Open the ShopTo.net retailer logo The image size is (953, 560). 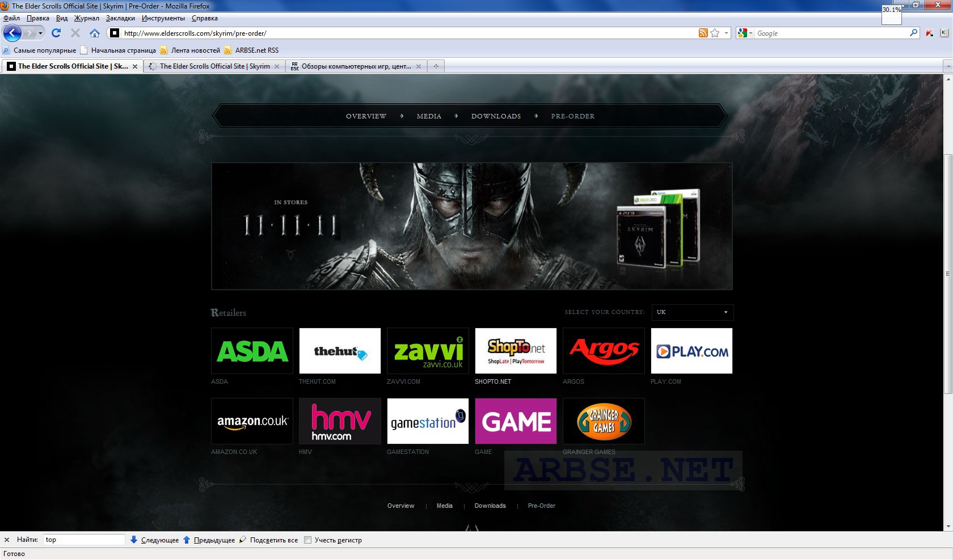tap(516, 351)
